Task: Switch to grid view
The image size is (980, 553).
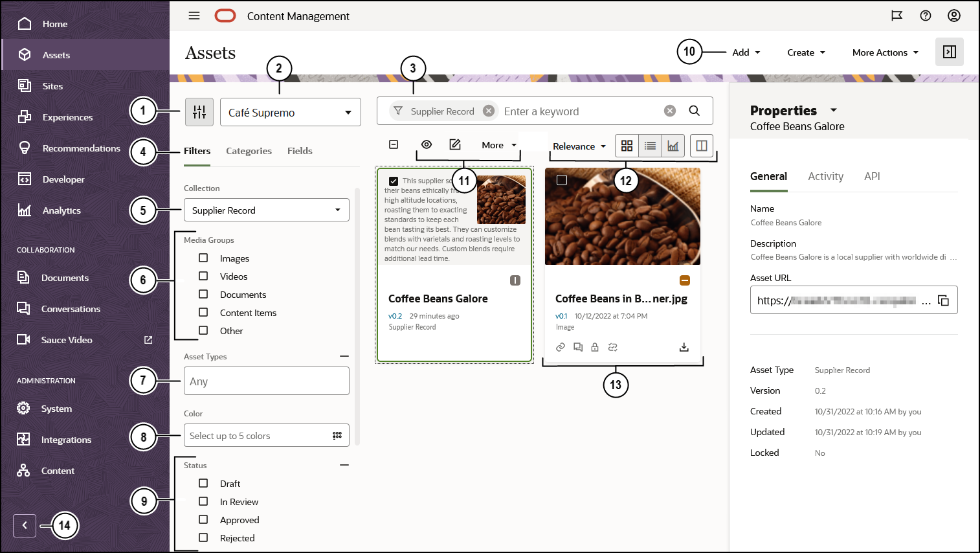Action: click(x=627, y=146)
